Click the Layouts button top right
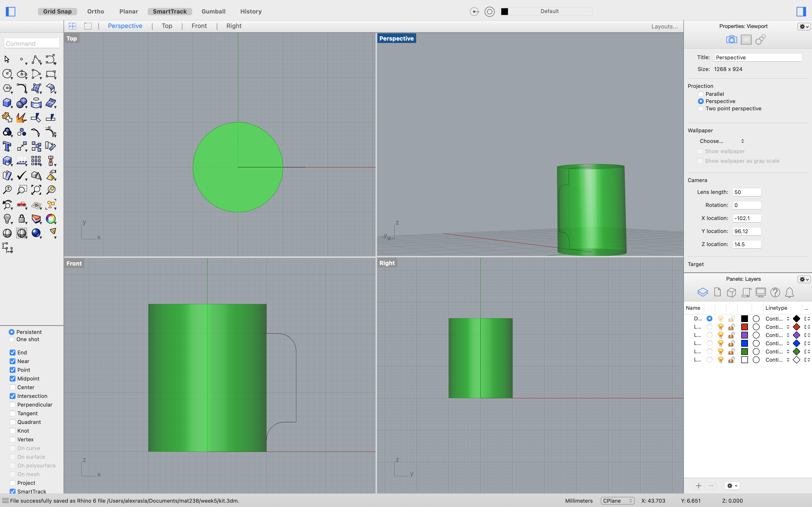 click(x=664, y=26)
